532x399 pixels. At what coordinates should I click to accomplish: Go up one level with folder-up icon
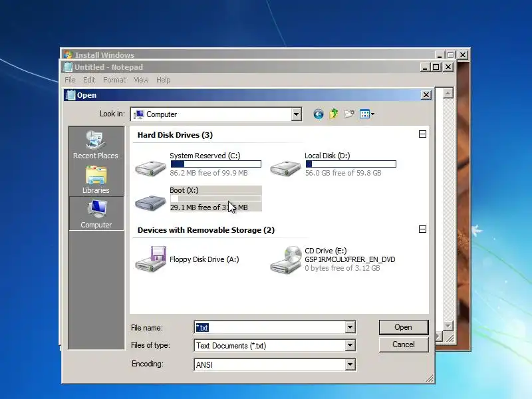tap(334, 114)
